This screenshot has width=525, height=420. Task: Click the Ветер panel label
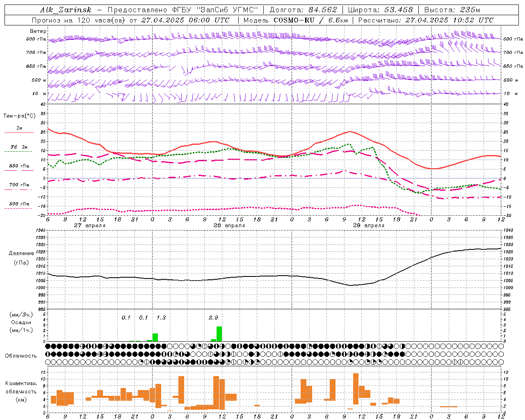[x=38, y=31]
